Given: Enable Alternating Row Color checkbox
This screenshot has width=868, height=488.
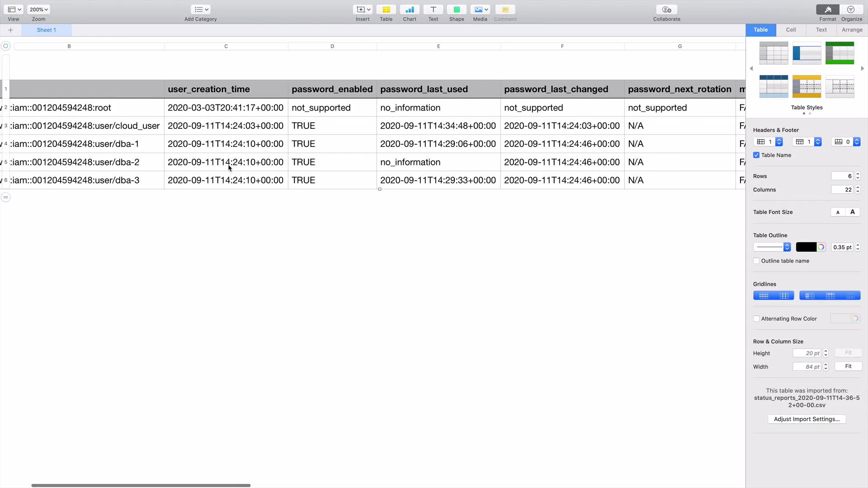Looking at the screenshot, I should [756, 319].
